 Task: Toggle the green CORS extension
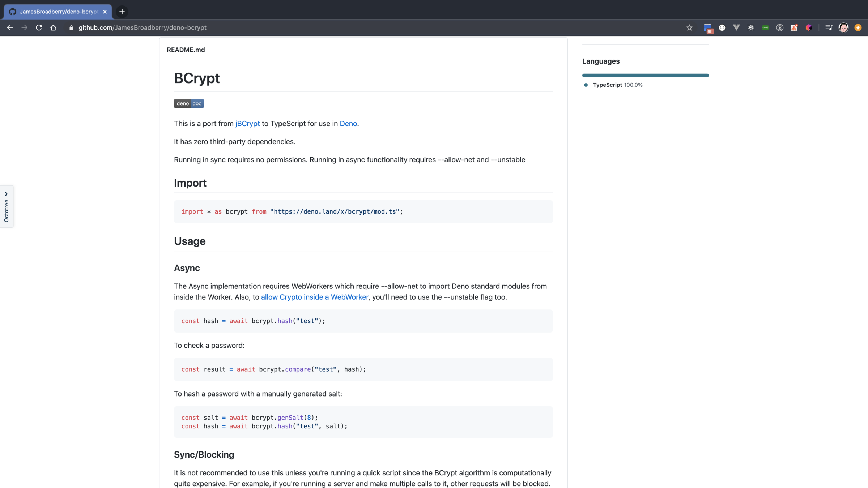point(765,27)
